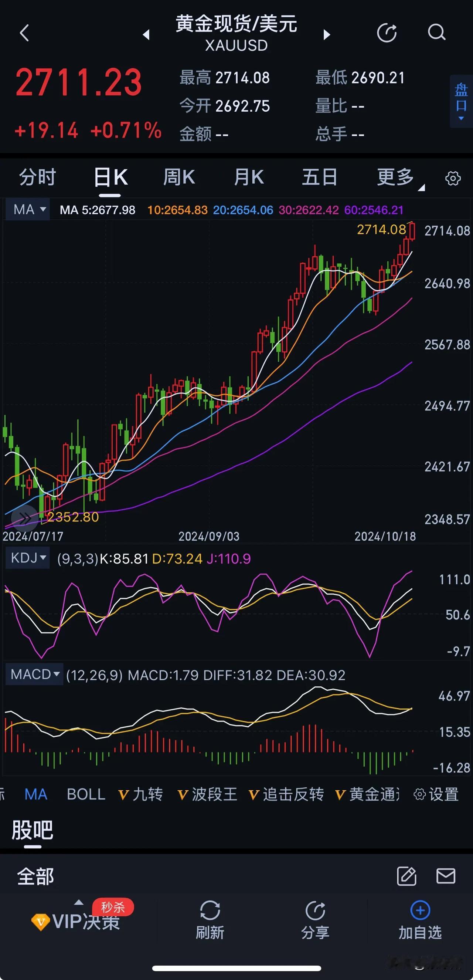The height and width of the screenshot is (980, 473).
Task: Tap the double-arrow expand chart button
Action: (x=24, y=518)
